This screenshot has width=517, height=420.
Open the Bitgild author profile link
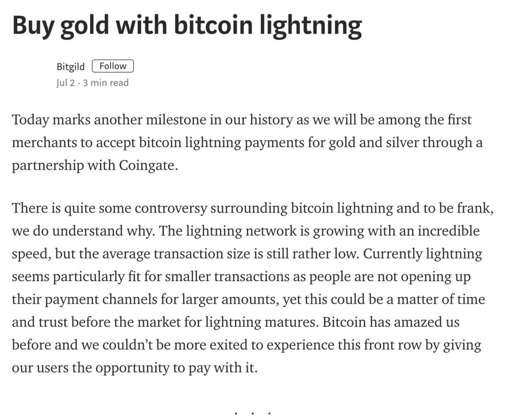(x=70, y=66)
